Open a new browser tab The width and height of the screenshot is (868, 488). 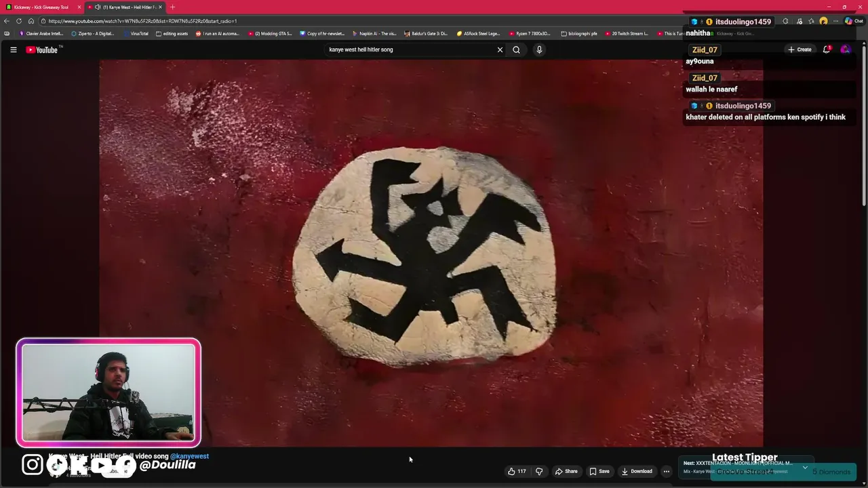[172, 7]
